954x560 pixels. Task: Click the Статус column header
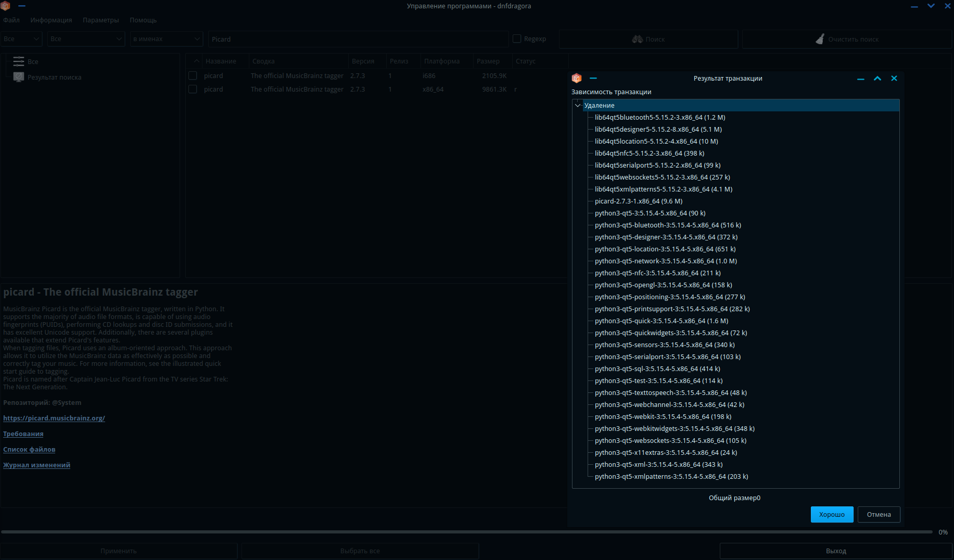pos(540,61)
